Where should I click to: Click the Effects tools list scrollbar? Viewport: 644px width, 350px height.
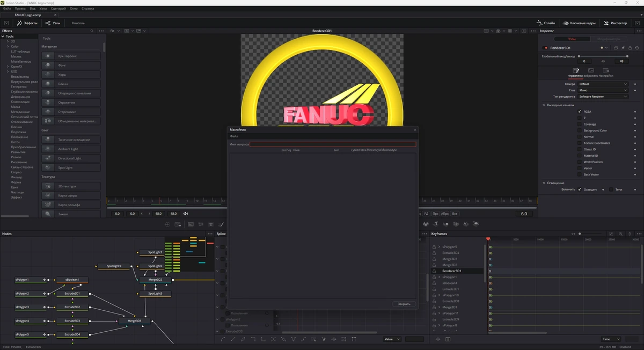point(104,47)
